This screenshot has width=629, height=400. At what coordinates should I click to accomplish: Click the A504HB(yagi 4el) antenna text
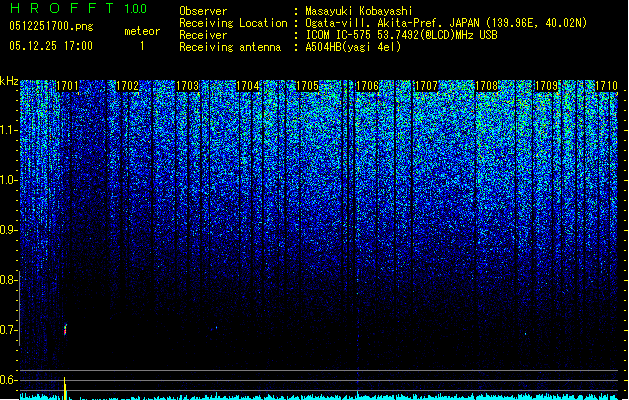(353, 47)
